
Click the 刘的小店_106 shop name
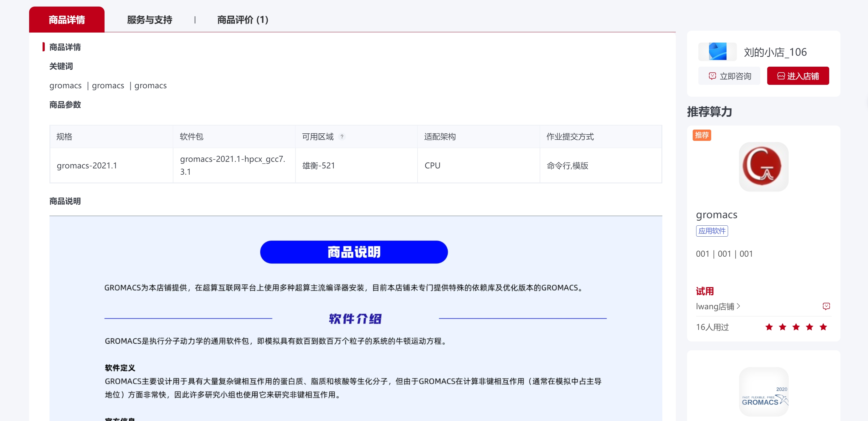tap(775, 52)
